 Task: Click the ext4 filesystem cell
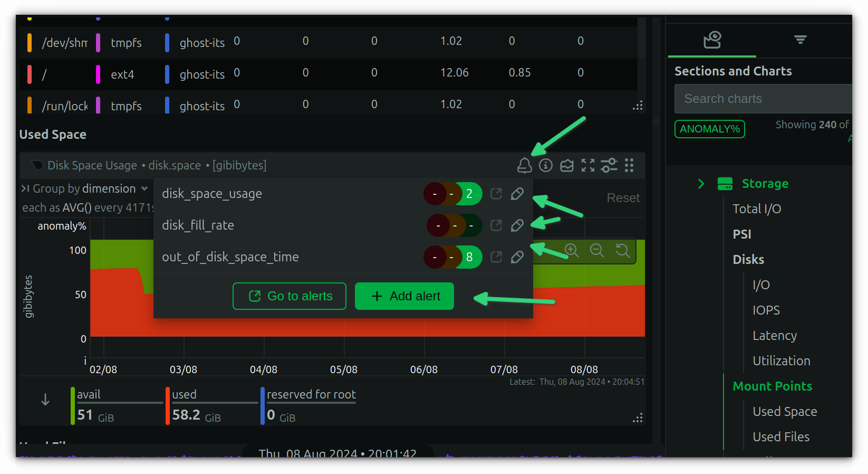coord(122,74)
